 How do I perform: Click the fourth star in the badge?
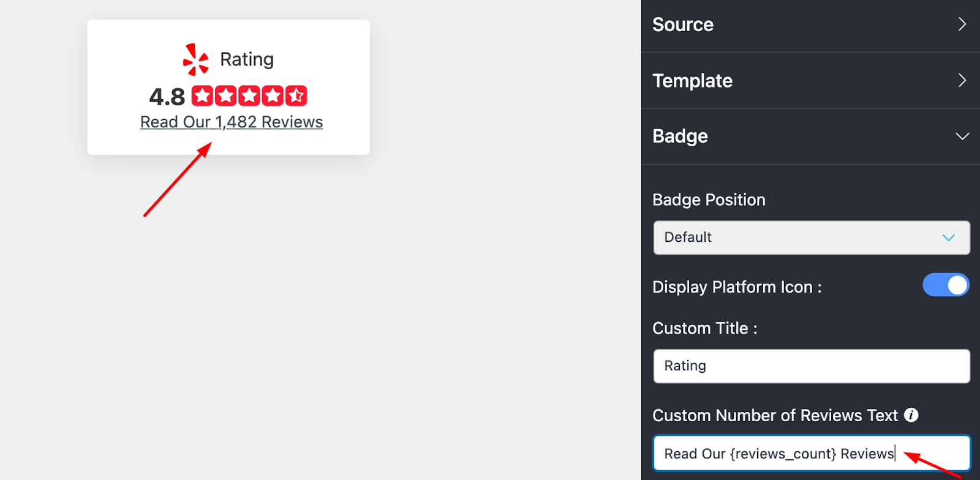pyautogui.click(x=273, y=96)
